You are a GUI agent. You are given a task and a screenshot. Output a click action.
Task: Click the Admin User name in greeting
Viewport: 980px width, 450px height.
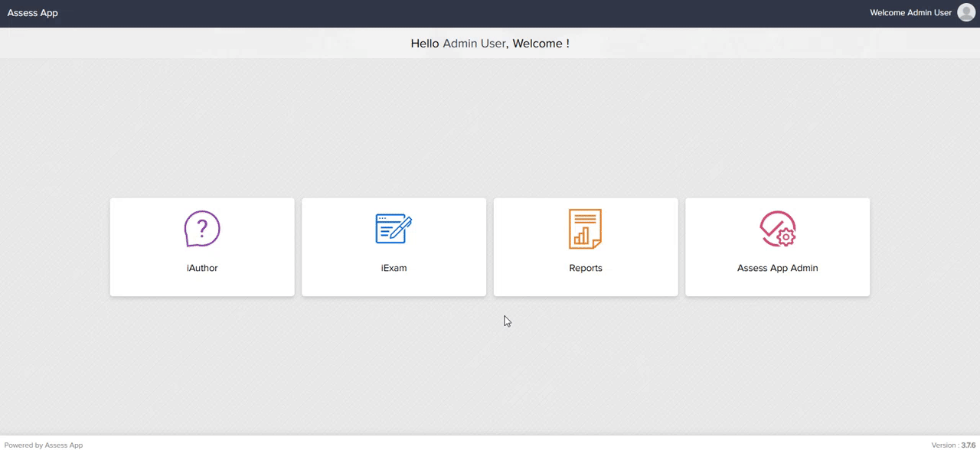pos(474,44)
